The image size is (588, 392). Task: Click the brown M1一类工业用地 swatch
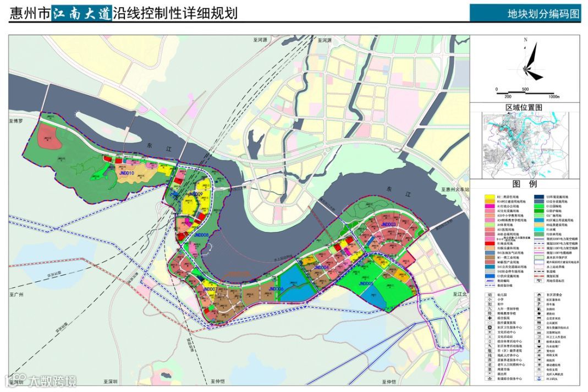tap(490, 258)
